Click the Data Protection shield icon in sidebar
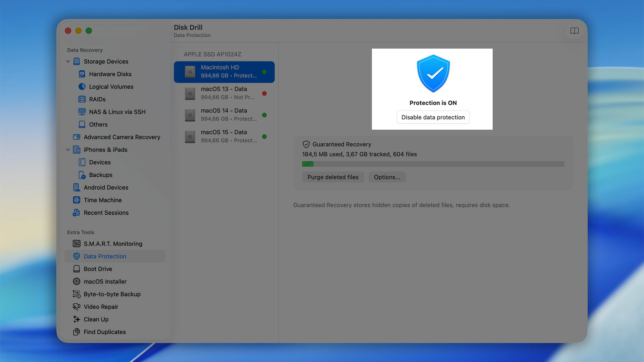Image resolution: width=644 pixels, height=362 pixels. click(77, 256)
